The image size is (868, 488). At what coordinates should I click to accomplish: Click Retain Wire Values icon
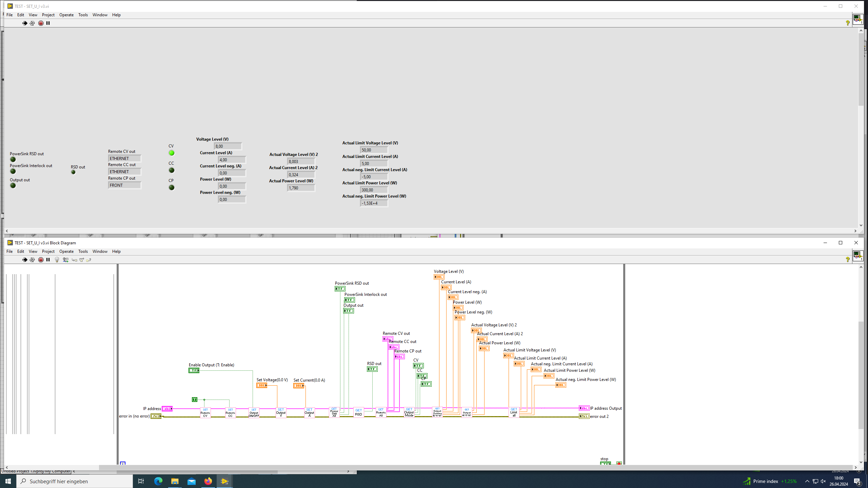66,260
